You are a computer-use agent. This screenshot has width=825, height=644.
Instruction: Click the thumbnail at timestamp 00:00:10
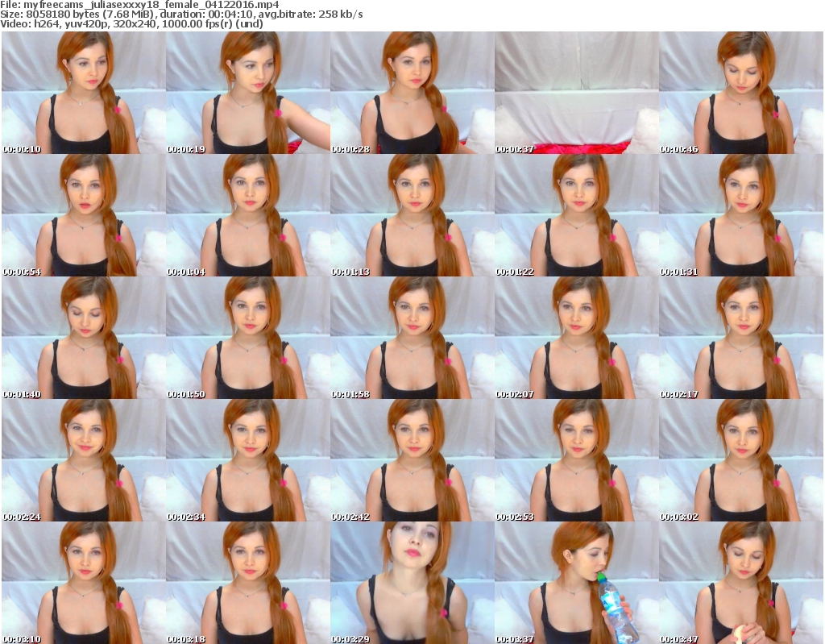[83, 93]
